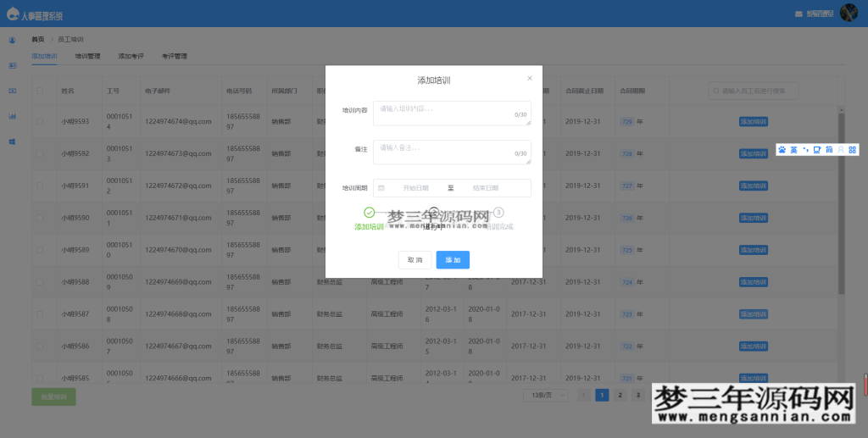Select current pagination page 1

[602, 395]
